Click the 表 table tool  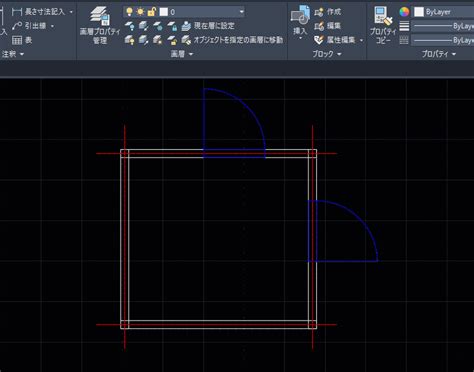point(22,40)
